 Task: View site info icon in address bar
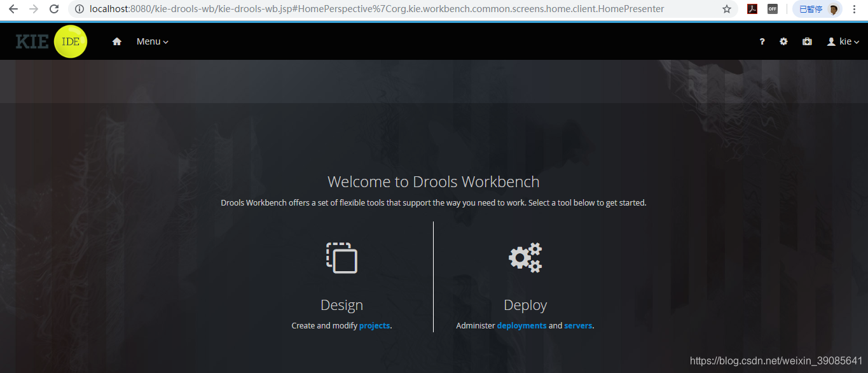pos(79,9)
